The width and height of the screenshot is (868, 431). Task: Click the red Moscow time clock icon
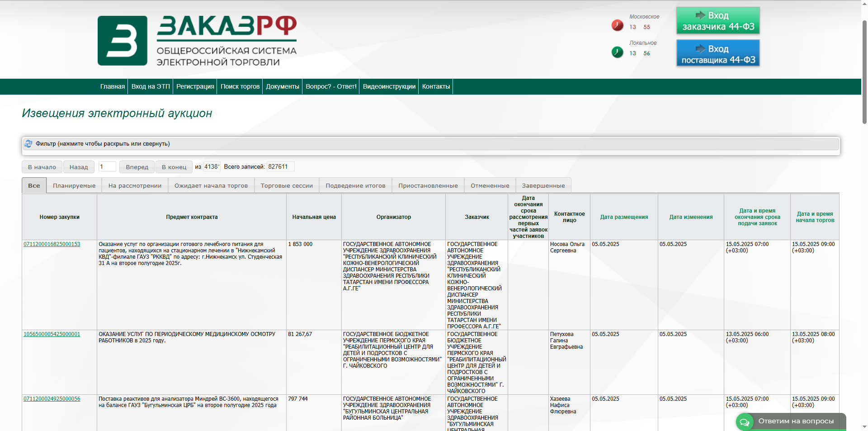[618, 25]
